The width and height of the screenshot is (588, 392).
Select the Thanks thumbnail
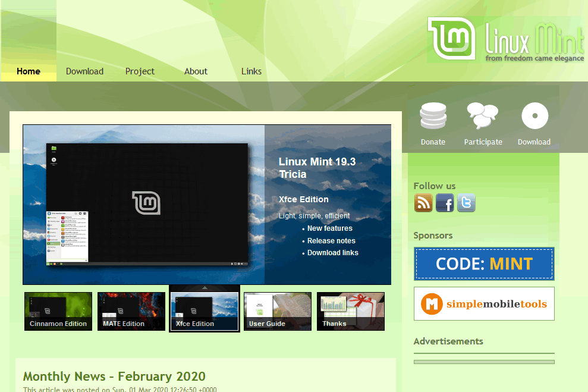pos(351,311)
